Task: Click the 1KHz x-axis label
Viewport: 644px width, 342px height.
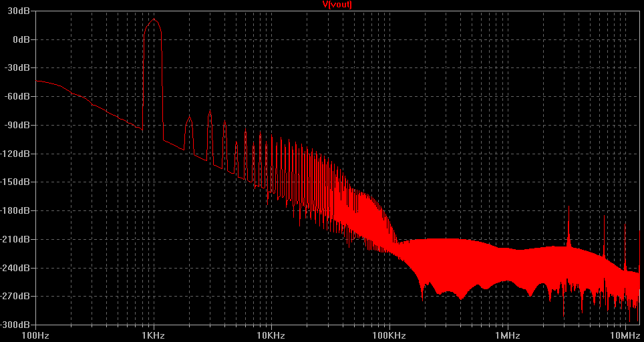Action: [x=154, y=336]
